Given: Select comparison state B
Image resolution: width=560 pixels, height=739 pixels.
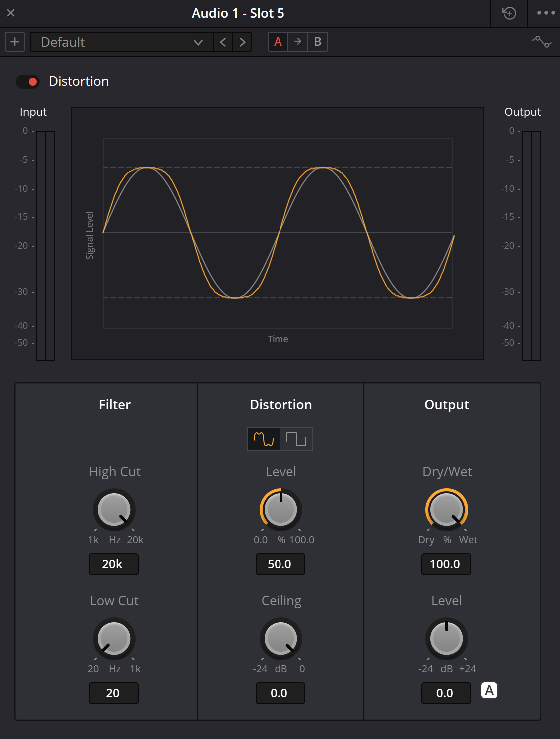Looking at the screenshot, I should (318, 42).
